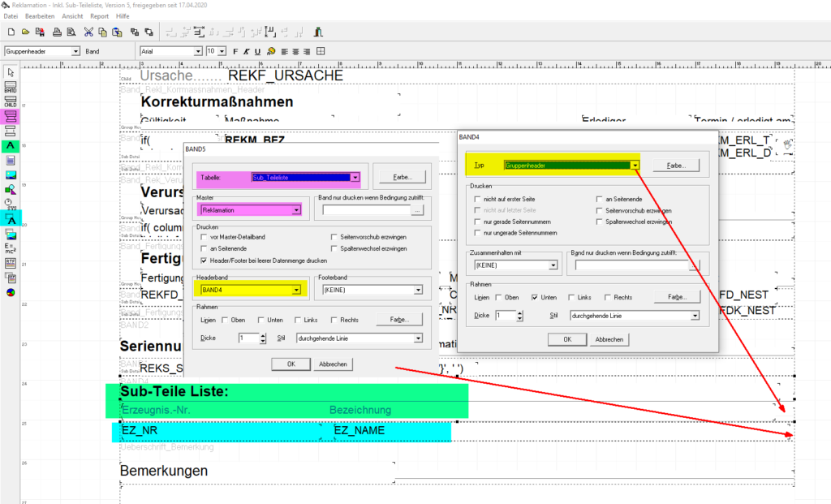Click Farbe button beside Tabelle in BAND5

[x=403, y=177]
